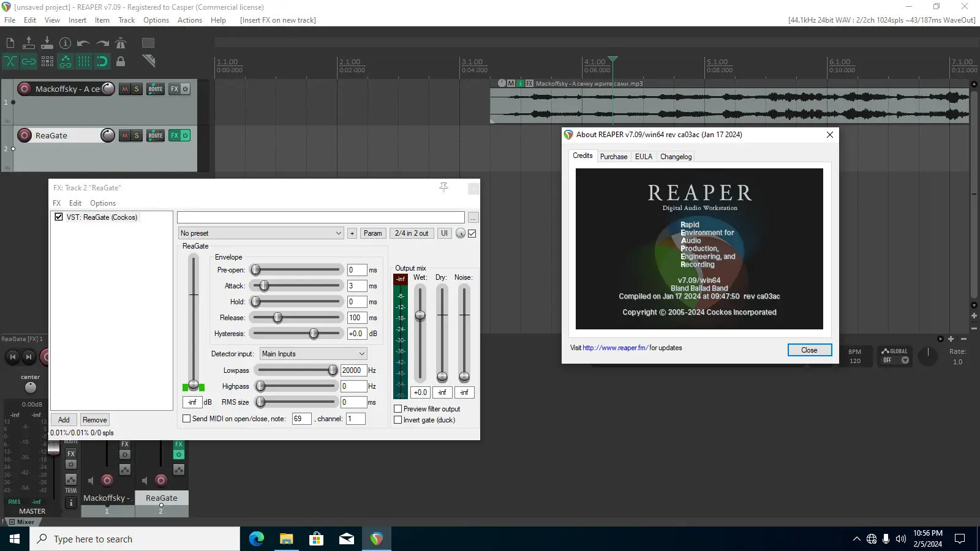Click Add button in FX chain window
Viewport: 980px width, 551px height.
coord(64,420)
